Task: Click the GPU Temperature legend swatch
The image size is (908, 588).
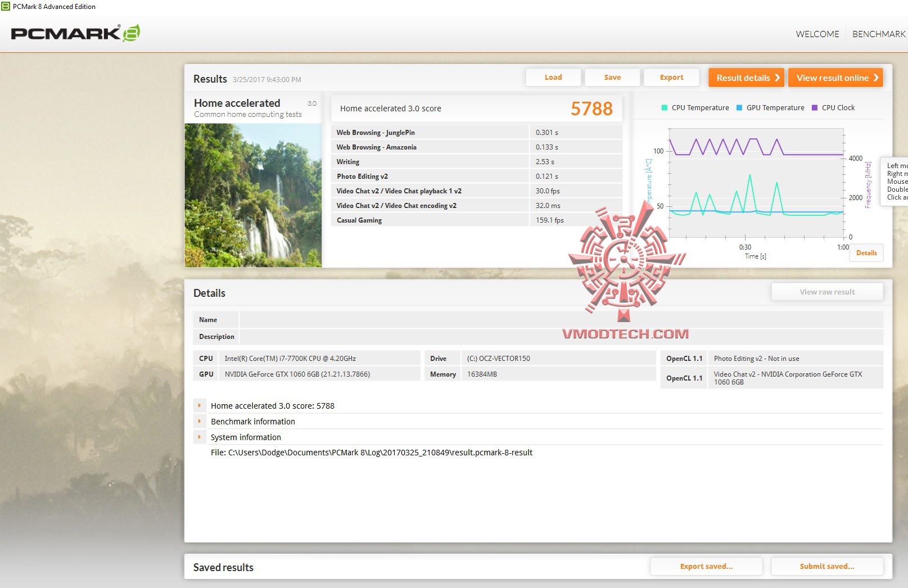Action: [739, 108]
